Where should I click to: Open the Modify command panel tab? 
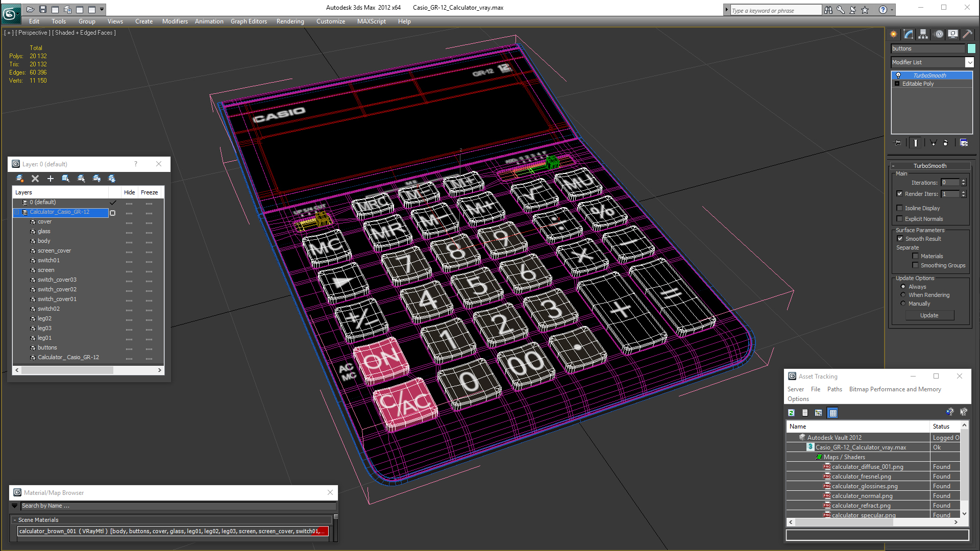(x=909, y=34)
